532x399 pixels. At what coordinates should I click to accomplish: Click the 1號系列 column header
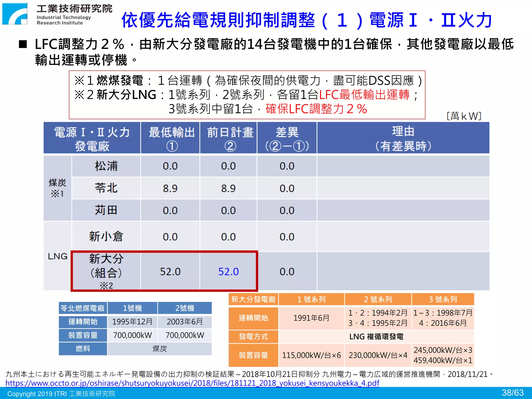click(311, 299)
